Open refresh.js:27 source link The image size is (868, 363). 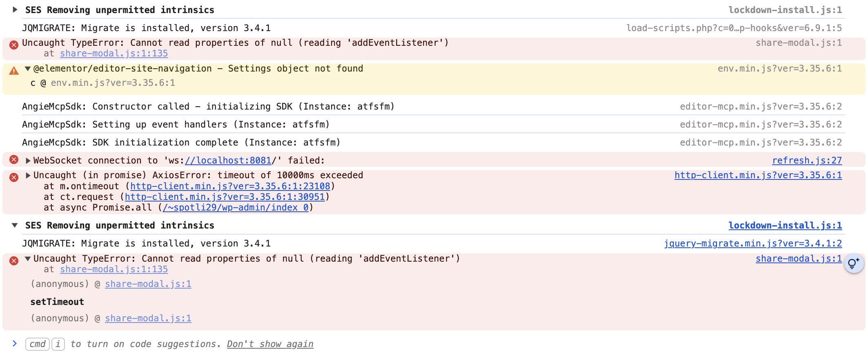click(x=807, y=161)
